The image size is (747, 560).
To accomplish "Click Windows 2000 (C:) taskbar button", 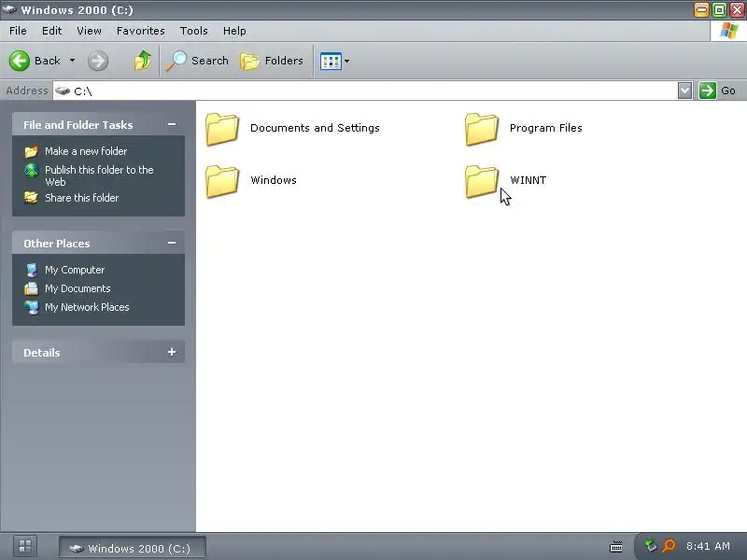I will (x=133, y=548).
